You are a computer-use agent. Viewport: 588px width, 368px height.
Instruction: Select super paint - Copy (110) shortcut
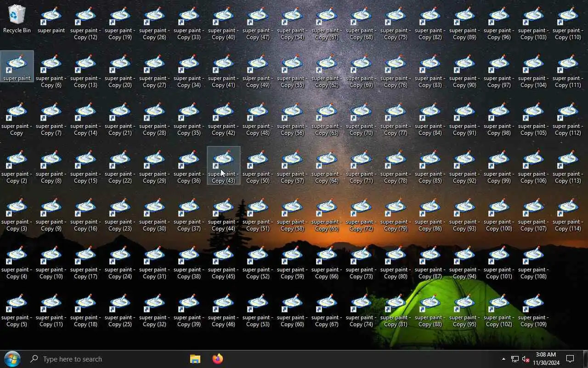568,23
